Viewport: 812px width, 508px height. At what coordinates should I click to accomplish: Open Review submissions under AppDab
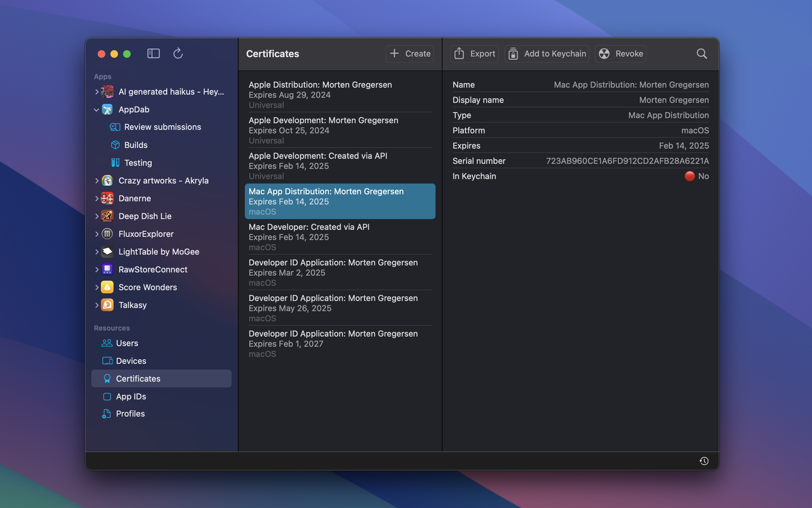click(x=162, y=127)
